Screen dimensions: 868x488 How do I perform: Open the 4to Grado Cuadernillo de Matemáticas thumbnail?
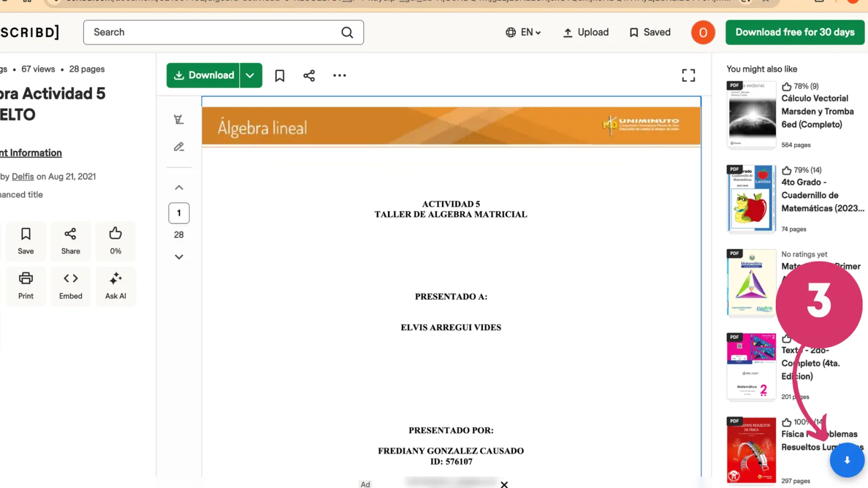[751, 198]
